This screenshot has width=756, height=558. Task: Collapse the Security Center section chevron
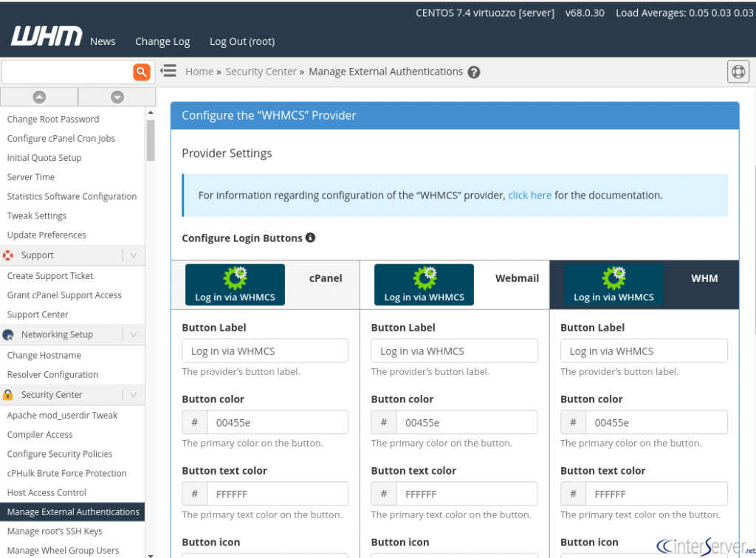134,395
